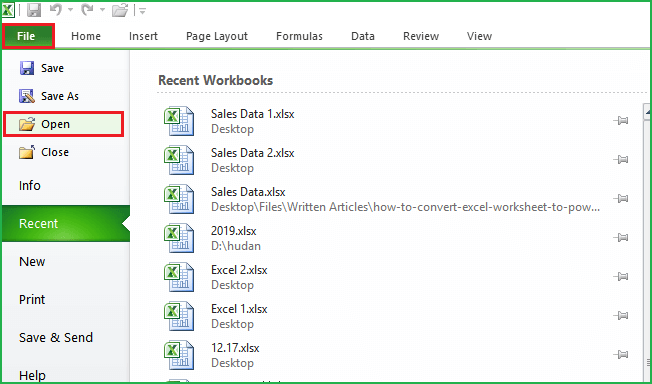Viewport: 652px width, 384px height.
Task: Click the Excel file icon for Sales Data.xlsx
Action: [x=179, y=199]
